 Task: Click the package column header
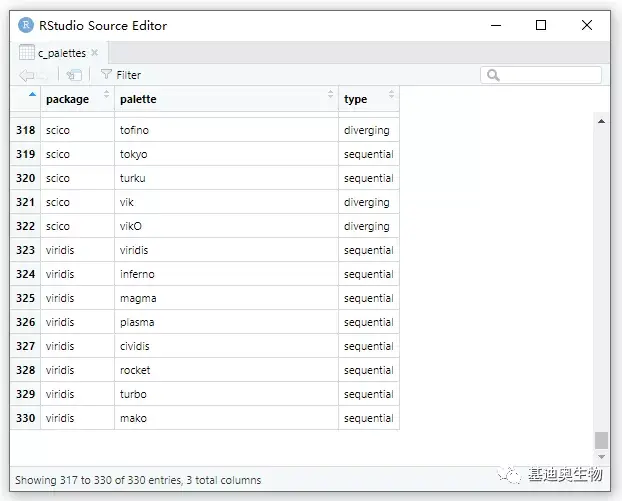(68, 99)
